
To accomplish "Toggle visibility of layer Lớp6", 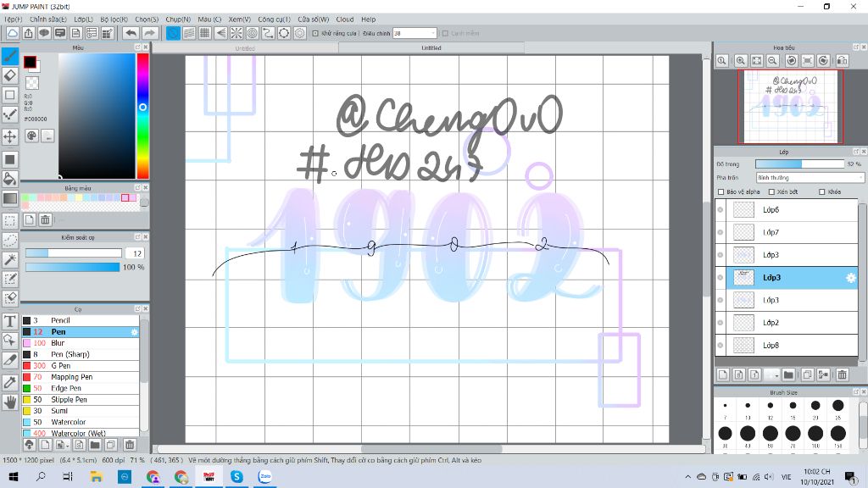I will pos(721,210).
